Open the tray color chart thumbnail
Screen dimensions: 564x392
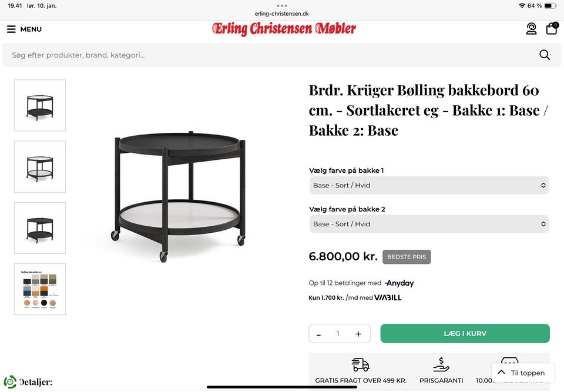40,289
